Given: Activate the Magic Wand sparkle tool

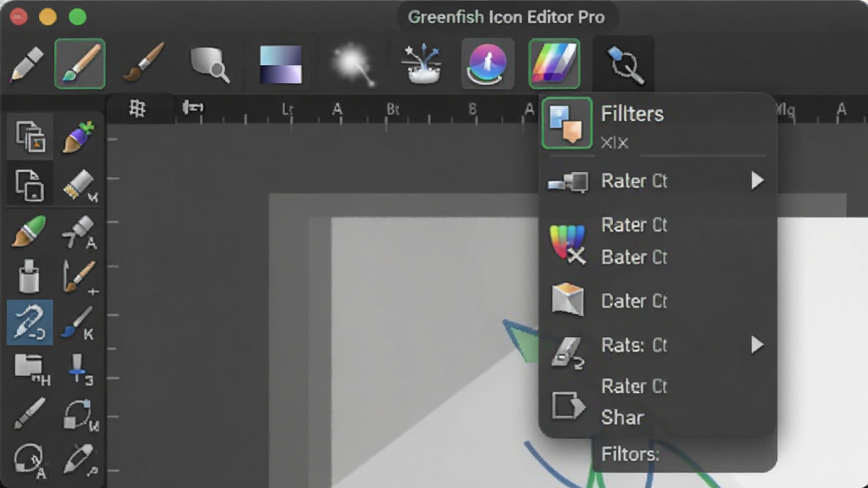Looking at the screenshot, I should [x=354, y=65].
